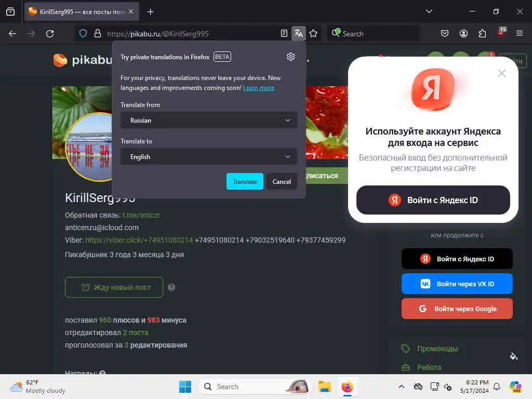Open File Explorer from the taskbar
This screenshot has height=399, width=532.
pyautogui.click(x=324, y=387)
